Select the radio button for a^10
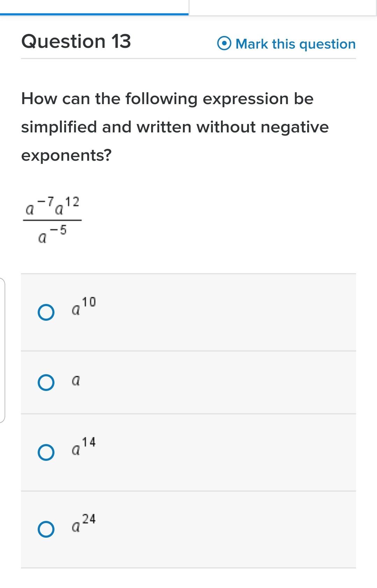 (46, 312)
